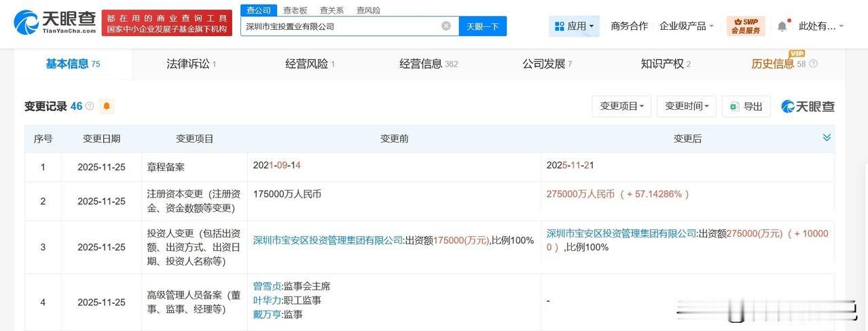Image resolution: width=868 pixels, height=331 pixels.
Task: Open the 叶华力 person link
Action: click(267, 300)
